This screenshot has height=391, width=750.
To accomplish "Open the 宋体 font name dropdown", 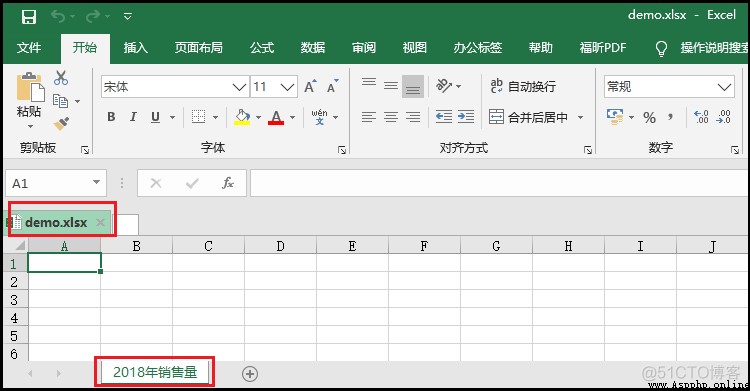I will [x=239, y=87].
